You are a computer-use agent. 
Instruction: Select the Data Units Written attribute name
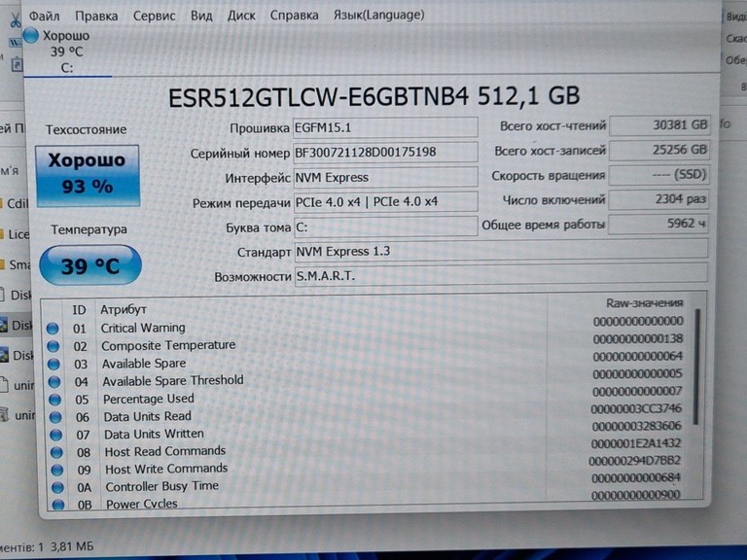click(154, 434)
